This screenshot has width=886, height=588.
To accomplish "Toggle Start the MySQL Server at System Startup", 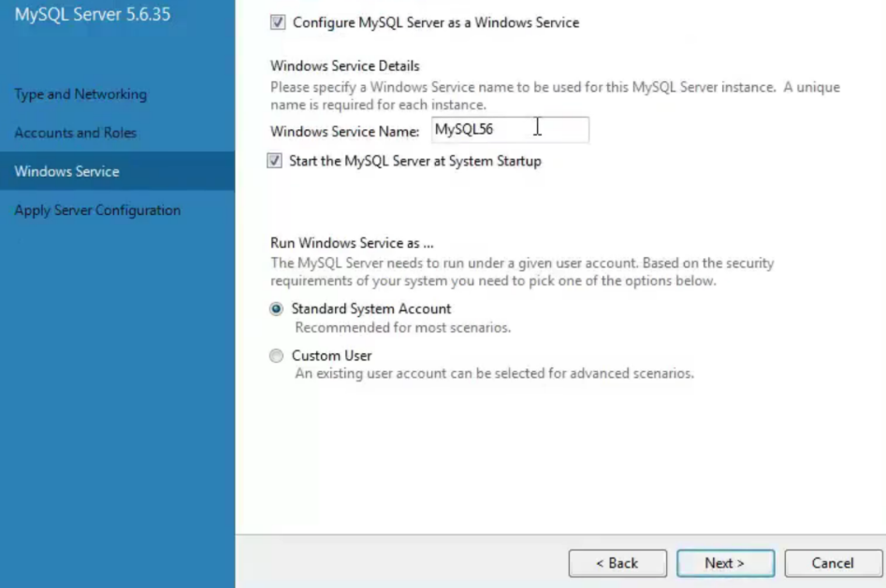I will point(275,161).
